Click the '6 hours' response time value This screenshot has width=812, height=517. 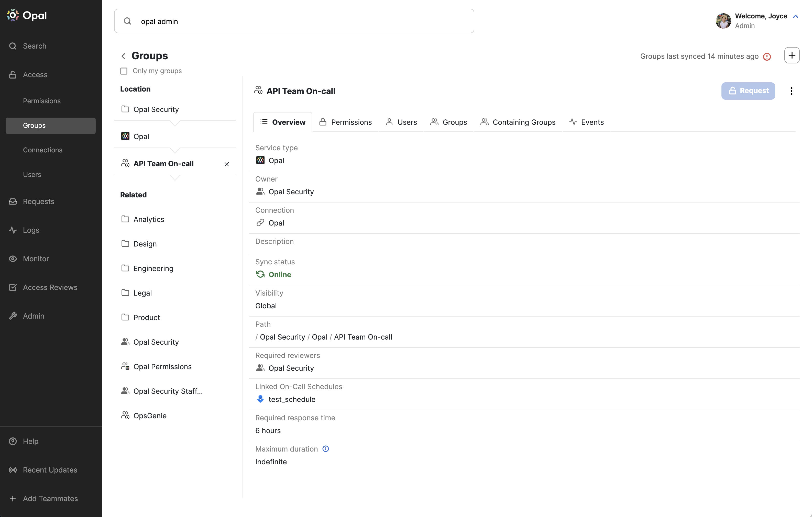(x=268, y=430)
